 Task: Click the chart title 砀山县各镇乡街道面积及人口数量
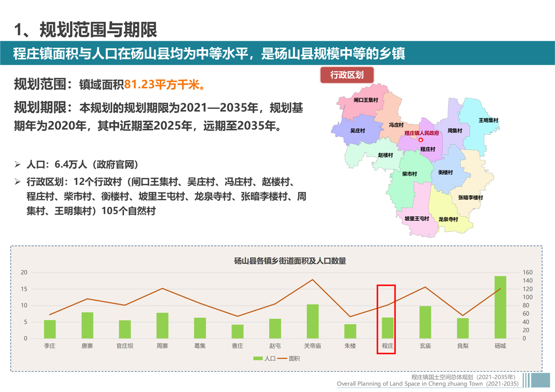click(290, 261)
